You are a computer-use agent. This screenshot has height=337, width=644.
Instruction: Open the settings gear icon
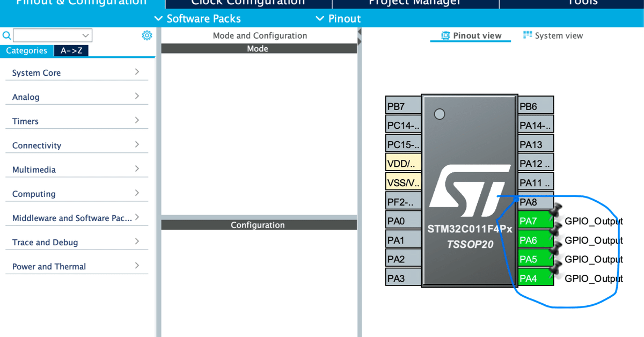(x=147, y=35)
